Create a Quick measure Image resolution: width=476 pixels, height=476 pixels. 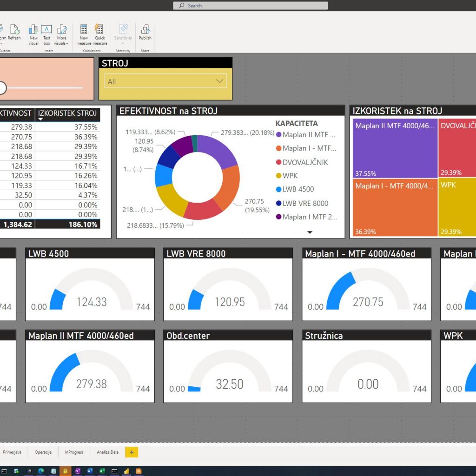(x=100, y=34)
